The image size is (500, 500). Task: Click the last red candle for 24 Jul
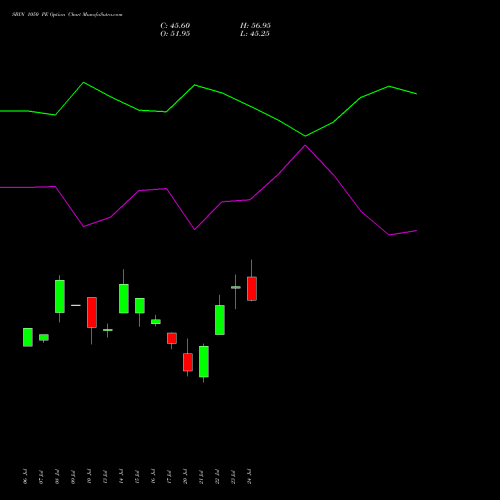pos(252,289)
